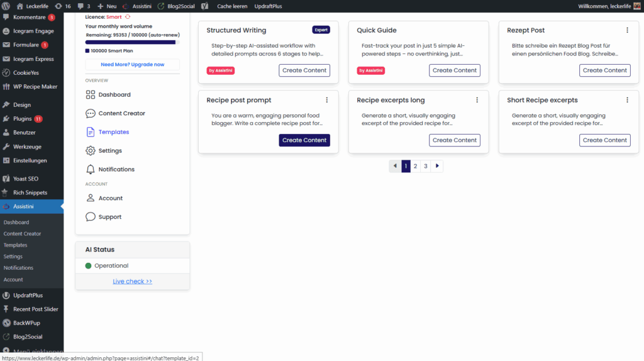This screenshot has width=644, height=361.
Task: Click the Werkzeuge wrench icon
Action: tap(6, 147)
